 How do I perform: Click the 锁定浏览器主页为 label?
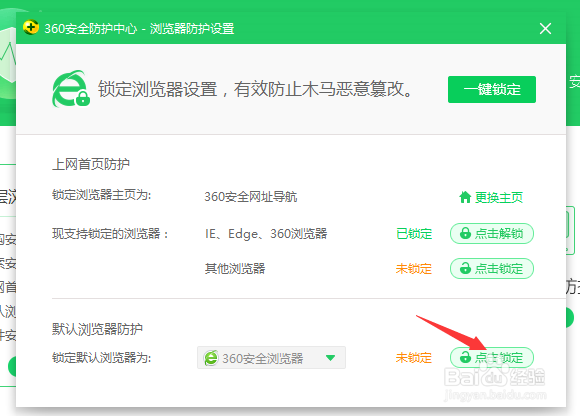tap(102, 195)
